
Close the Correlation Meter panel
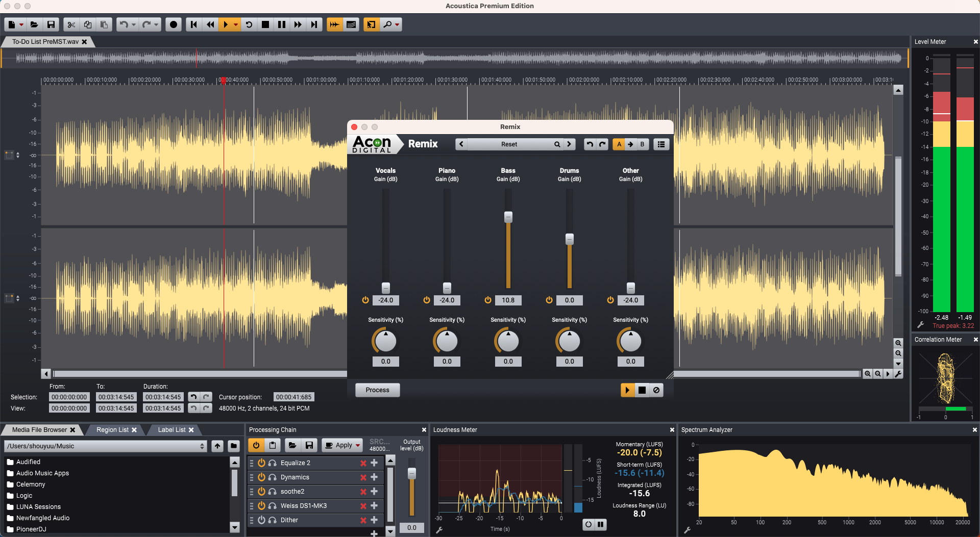click(x=975, y=340)
